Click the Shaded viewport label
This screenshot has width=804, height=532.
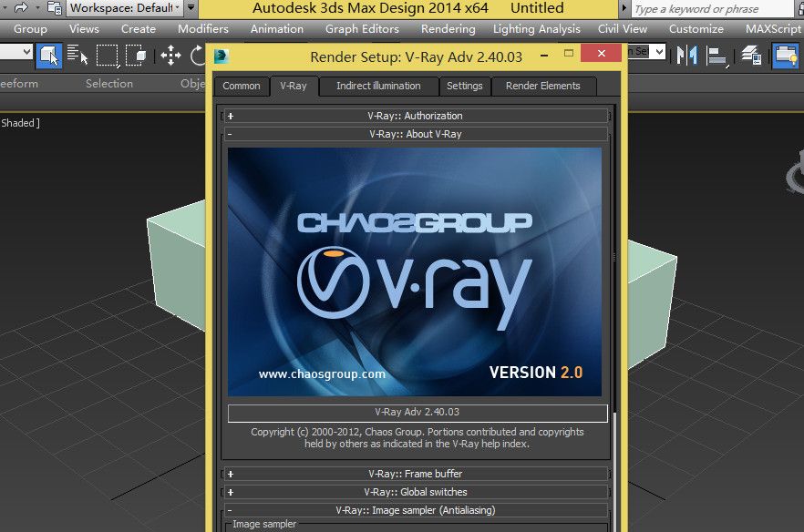[20, 123]
